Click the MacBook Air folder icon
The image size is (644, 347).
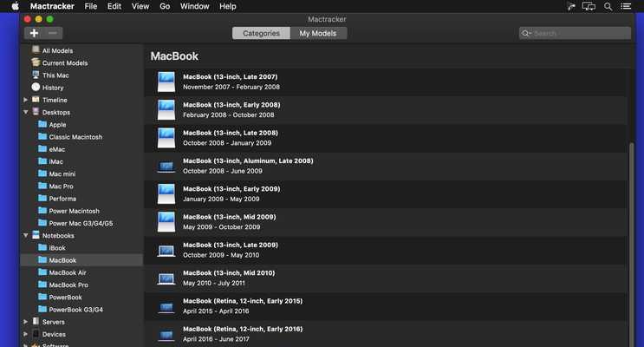(x=42, y=272)
